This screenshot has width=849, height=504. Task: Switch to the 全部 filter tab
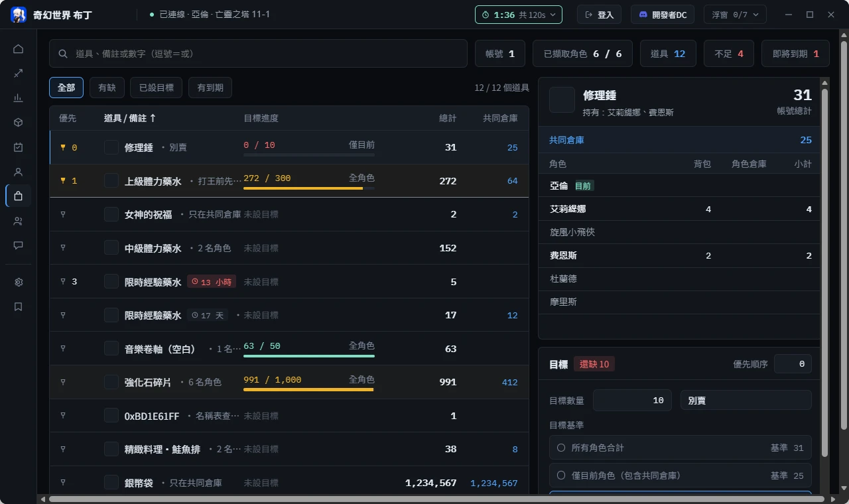pyautogui.click(x=66, y=88)
